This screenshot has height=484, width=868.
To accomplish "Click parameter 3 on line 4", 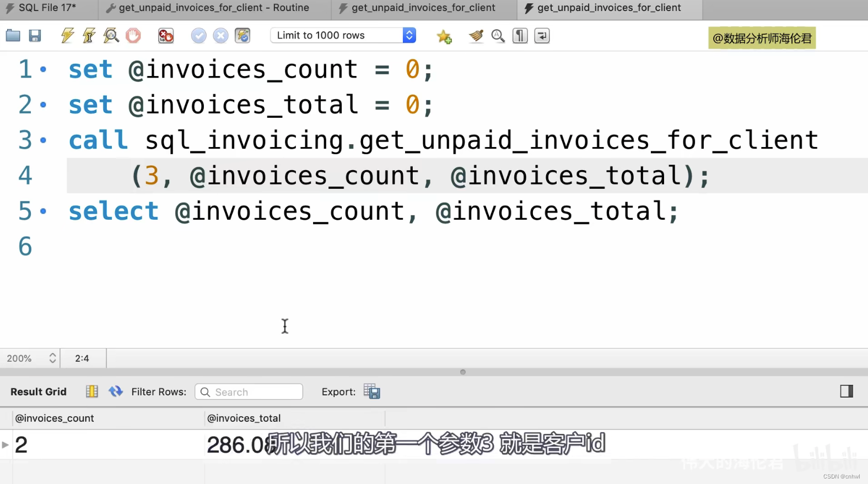I will pos(152,176).
